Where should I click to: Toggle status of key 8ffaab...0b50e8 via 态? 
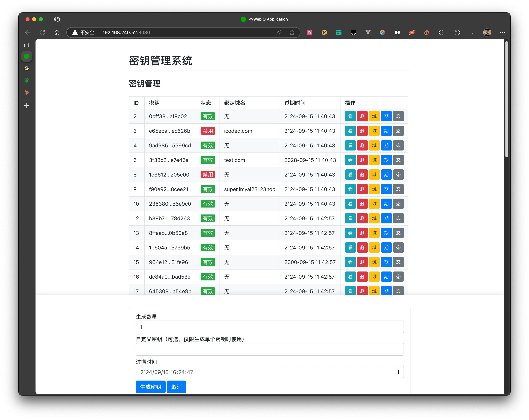tap(398, 233)
